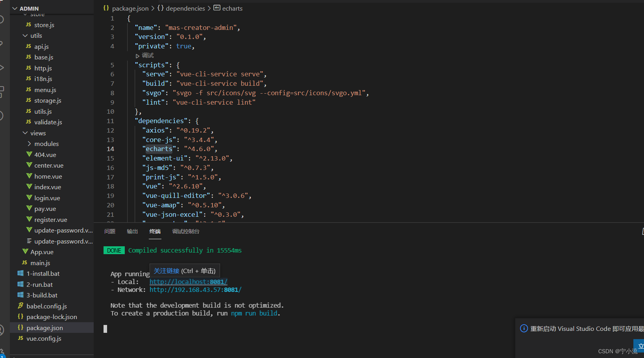Click "vue-quill-editor" dependency text
The height and width of the screenshot is (358, 644).
(176, 196)
